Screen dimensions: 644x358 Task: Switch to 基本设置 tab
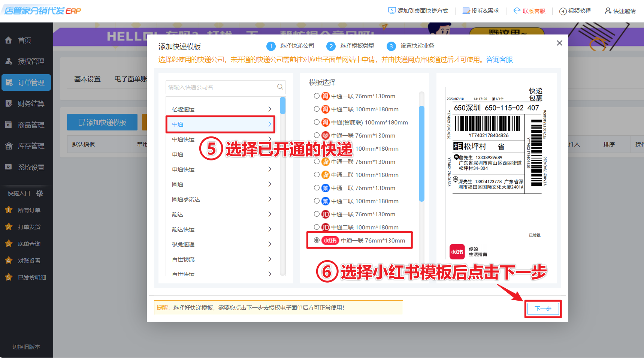[87, 79]
